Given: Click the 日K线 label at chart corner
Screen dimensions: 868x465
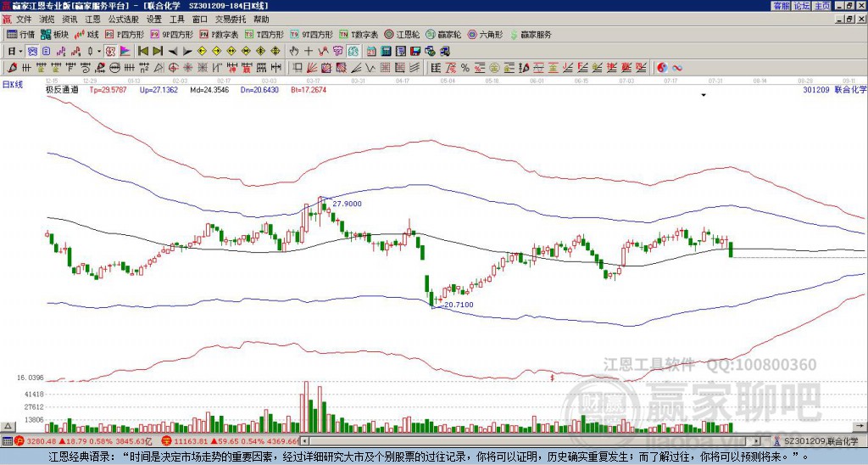Looking at the screenshot, I should 13,85.
